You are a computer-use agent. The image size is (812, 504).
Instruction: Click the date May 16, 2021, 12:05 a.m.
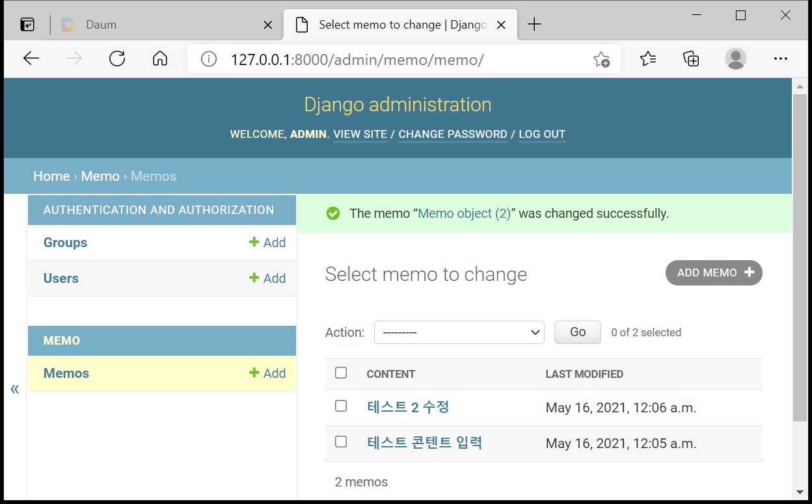coord(621,444)
